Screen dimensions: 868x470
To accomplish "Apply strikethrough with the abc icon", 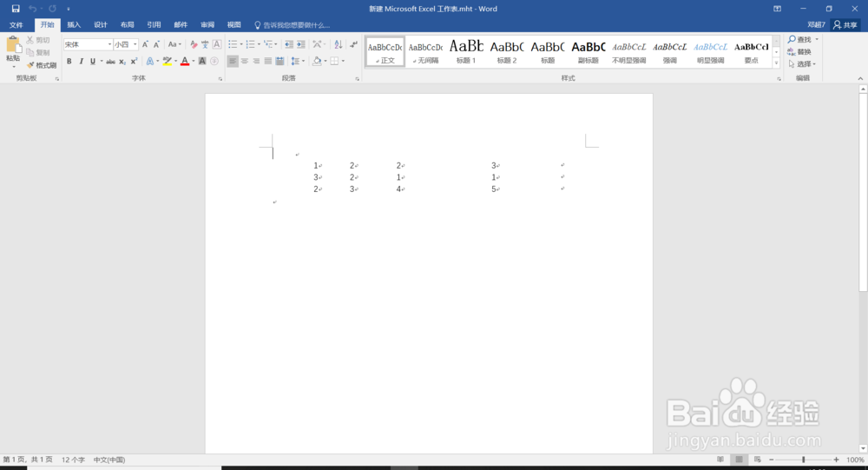I will click(111, 62).
